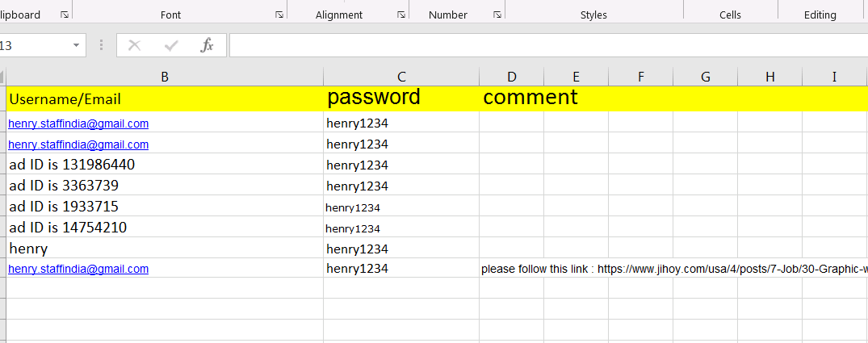Open the Clipboard group dialog launcher
This screenshot has height=343, width=868.
pyautogui.click(x=63, y=15)
